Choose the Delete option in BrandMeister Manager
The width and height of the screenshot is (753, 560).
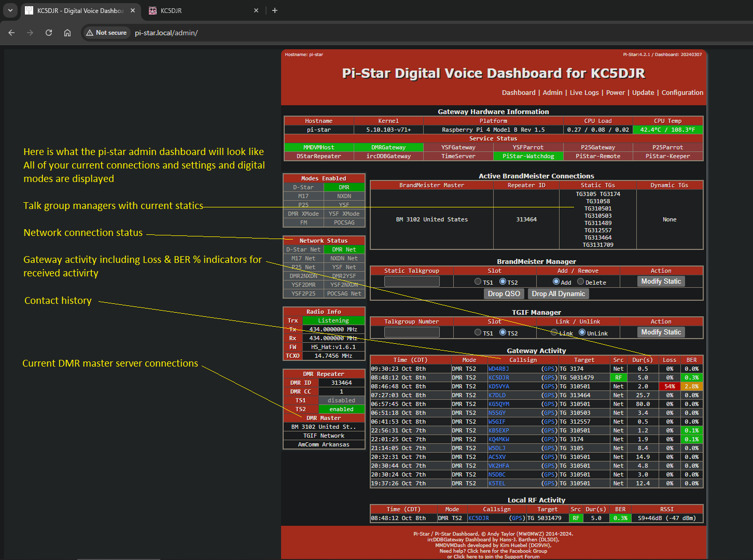click(580, 282)
